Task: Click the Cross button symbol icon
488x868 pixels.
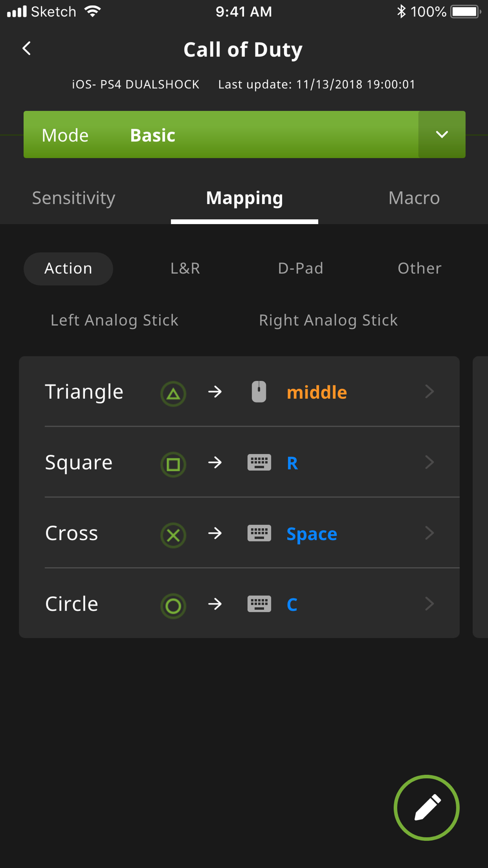Action: 173,535
